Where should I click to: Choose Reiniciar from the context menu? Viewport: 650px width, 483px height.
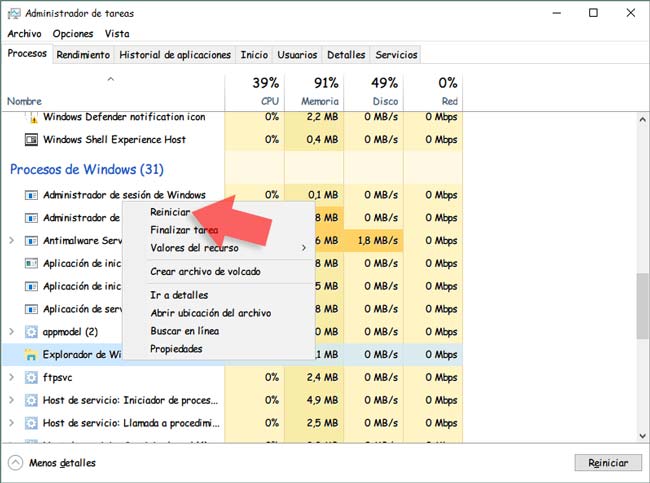click(170, 212)
